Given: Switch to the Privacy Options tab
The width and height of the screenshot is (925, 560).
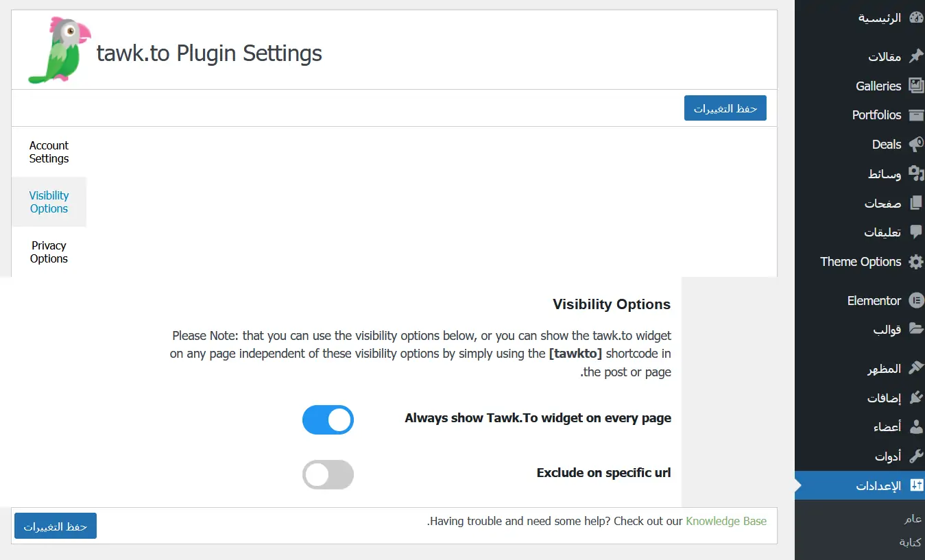Looking at the screenshot, I should pyautogui.click(x=49, y=252).
